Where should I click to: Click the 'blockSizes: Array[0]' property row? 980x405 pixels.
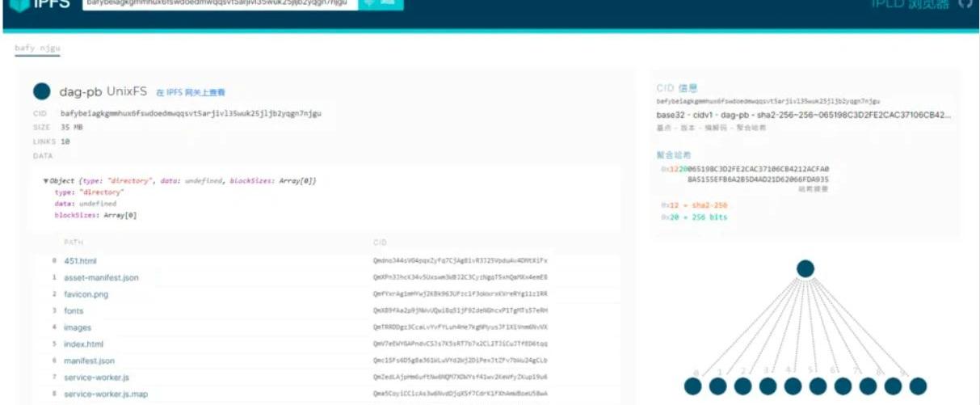pyautogui.click(x=95, y=215)
